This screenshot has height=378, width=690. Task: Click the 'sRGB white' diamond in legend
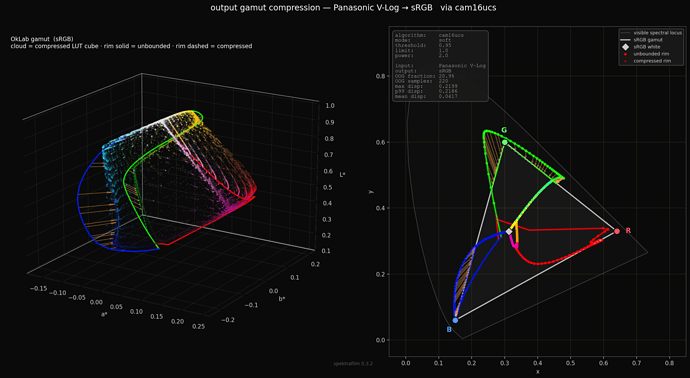coord(625,47)
